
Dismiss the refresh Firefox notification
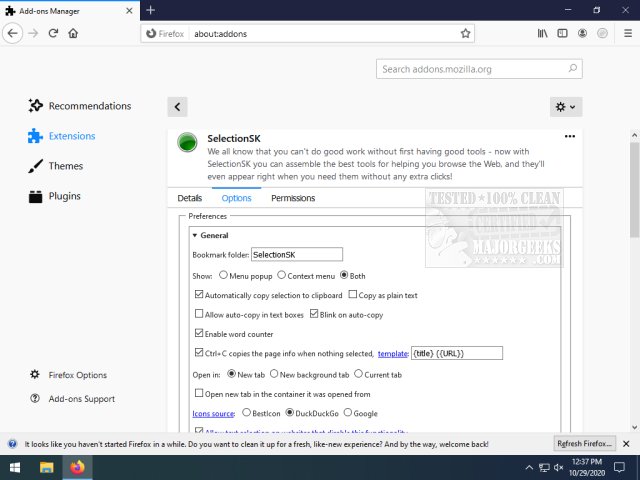click(626, 444)
